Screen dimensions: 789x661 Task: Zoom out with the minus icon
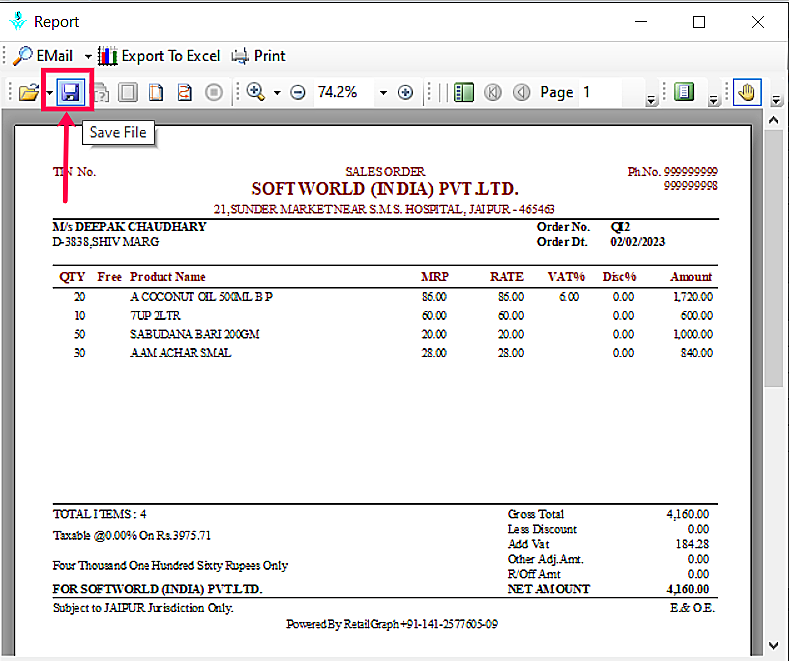pos(298,93)
